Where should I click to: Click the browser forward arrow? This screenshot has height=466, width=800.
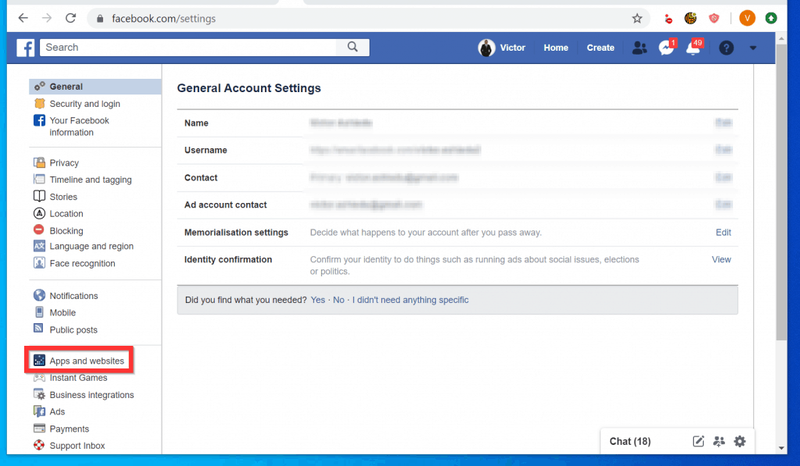[x=47, y=18]
